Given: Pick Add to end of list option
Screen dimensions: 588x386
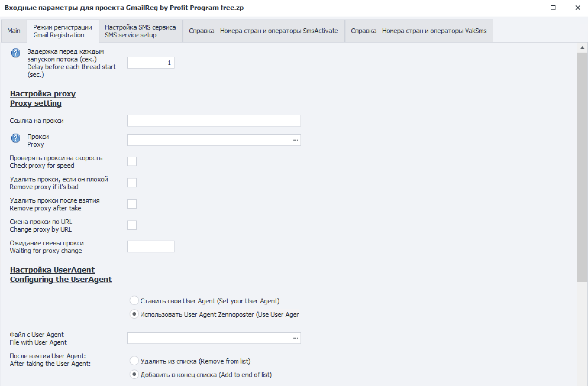Looking at the screenshot, I should tap(134, 374).
